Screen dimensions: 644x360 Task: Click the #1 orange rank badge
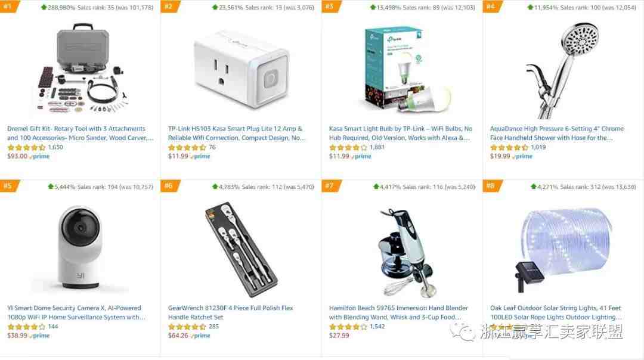[x=8, y=6]
